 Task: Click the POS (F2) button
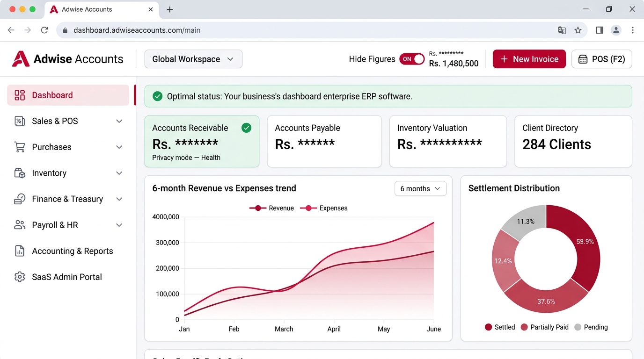(x=602, y=59)
